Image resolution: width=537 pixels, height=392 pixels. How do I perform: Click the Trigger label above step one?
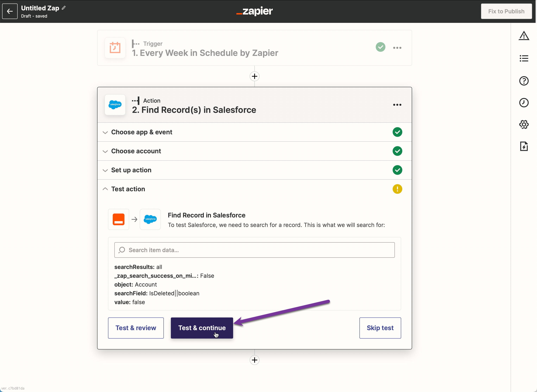[x=153, y=44]
